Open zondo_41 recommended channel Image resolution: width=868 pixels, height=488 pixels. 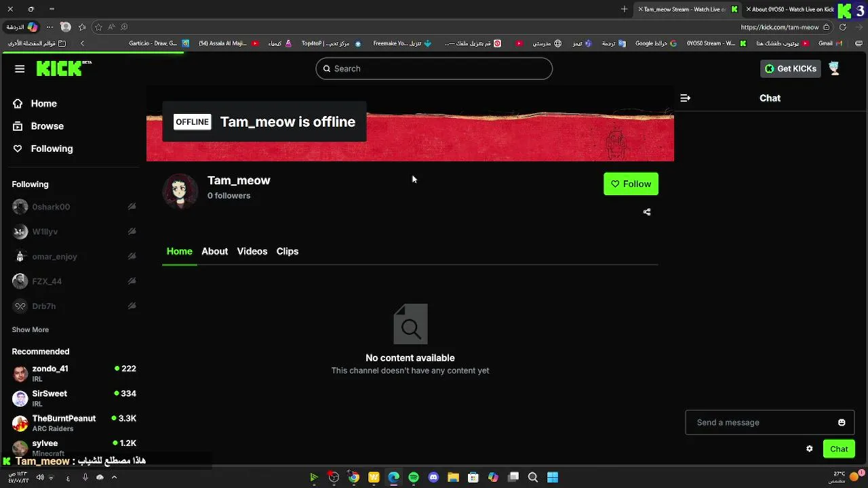[74, 373]
